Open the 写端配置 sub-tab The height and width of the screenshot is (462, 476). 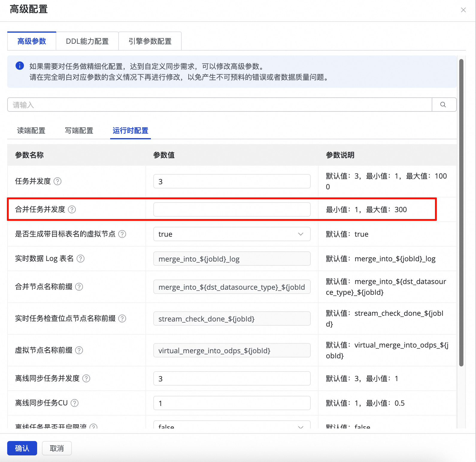click(x=79, y=131)
